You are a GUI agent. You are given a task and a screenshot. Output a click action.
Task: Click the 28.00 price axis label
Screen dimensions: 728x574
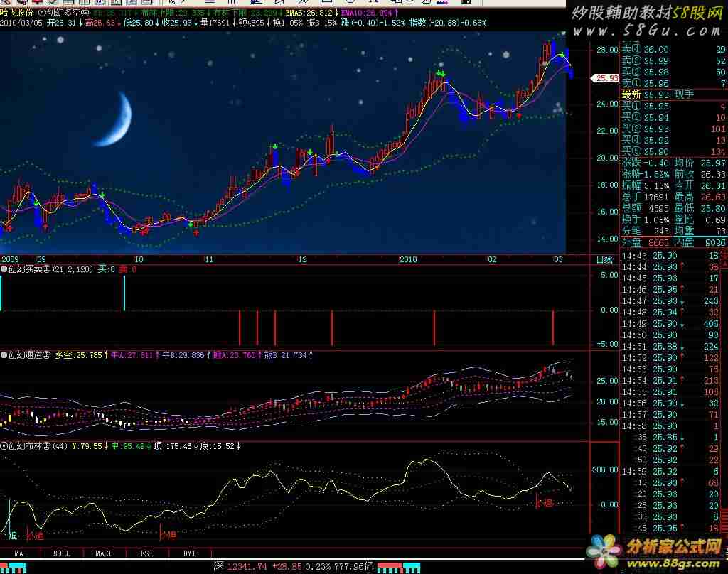click(607, 50)
